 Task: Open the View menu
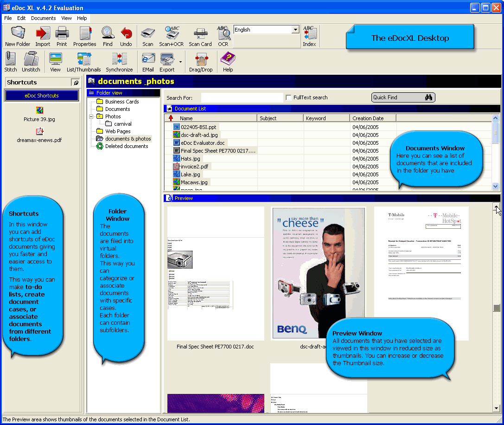67,18
